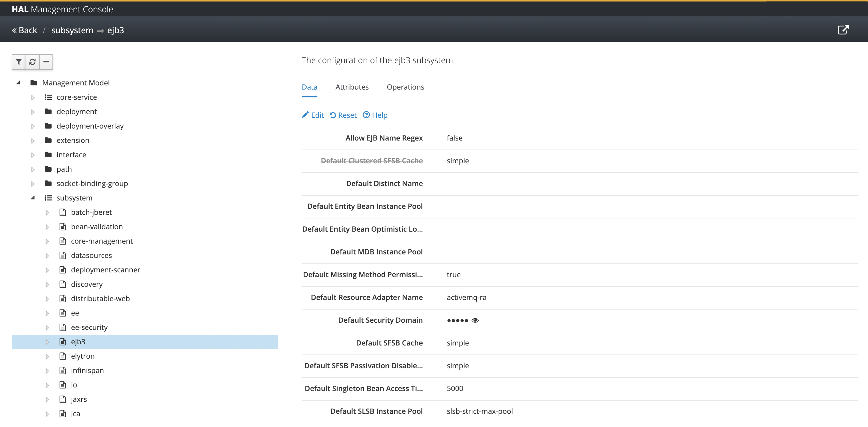This screenshot has height=427, width=868.
Task: Expand the ejb3 subsystem node
Action: 47,342
